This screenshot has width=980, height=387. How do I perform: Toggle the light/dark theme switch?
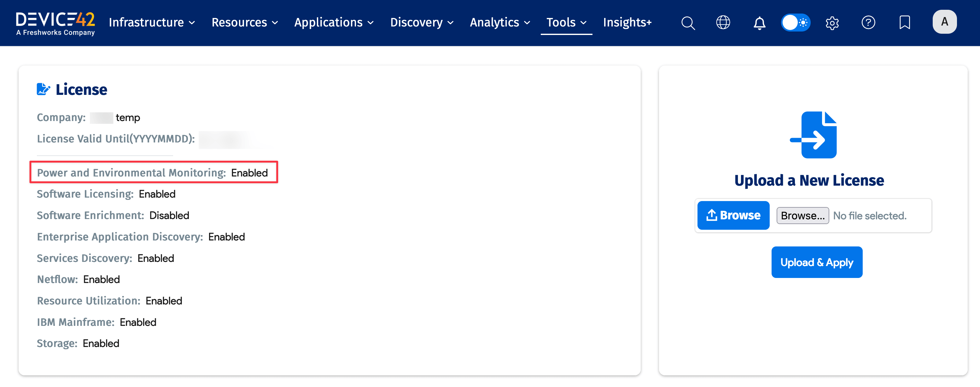click(x=796, y=22)
